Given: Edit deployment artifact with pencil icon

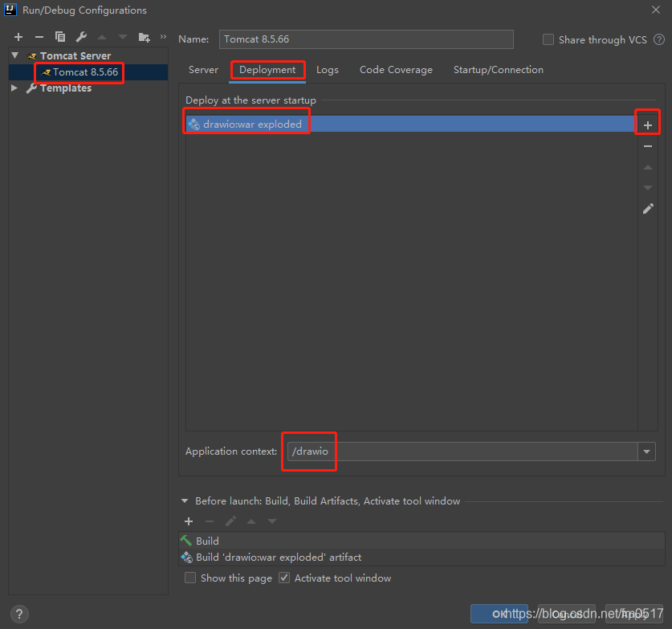Looking at the screenshot, I should [x=648, y=209].
